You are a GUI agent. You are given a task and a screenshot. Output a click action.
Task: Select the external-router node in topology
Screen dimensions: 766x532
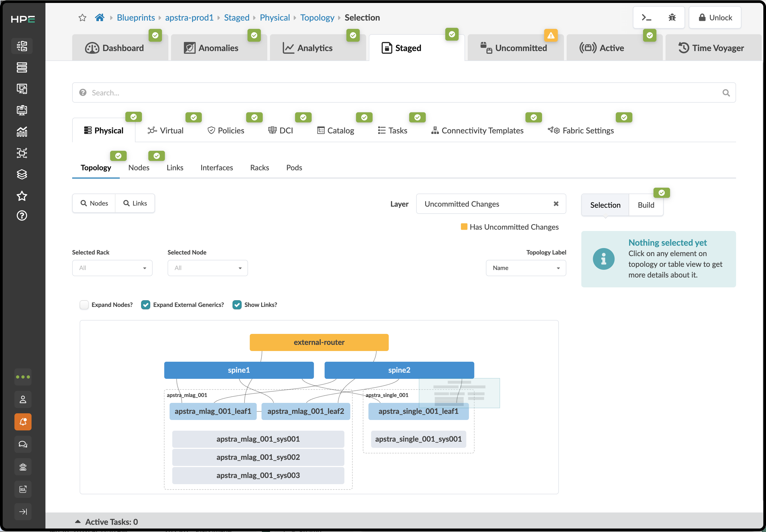pos(319,342)
